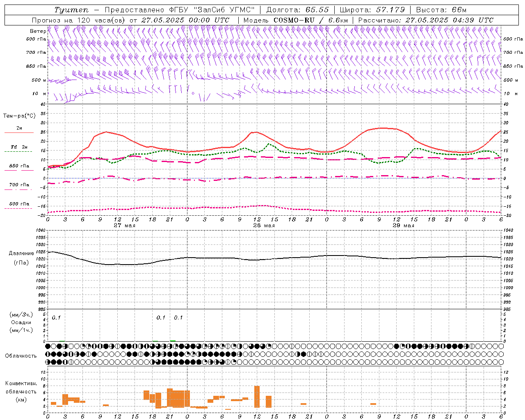Image resolution: width=525 pixels, height=420 pixels.
Task: Select the "(гПа)" unit under Давление
Action: pos(21,262)
